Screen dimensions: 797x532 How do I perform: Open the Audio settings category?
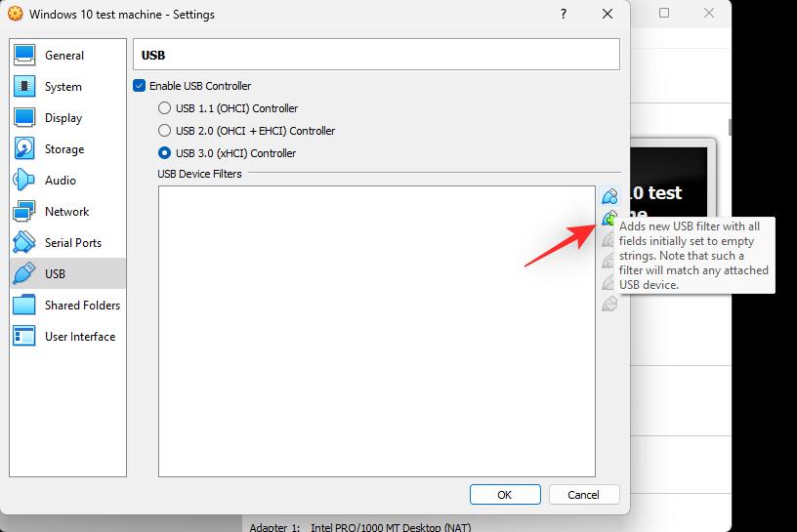[67, 181]
